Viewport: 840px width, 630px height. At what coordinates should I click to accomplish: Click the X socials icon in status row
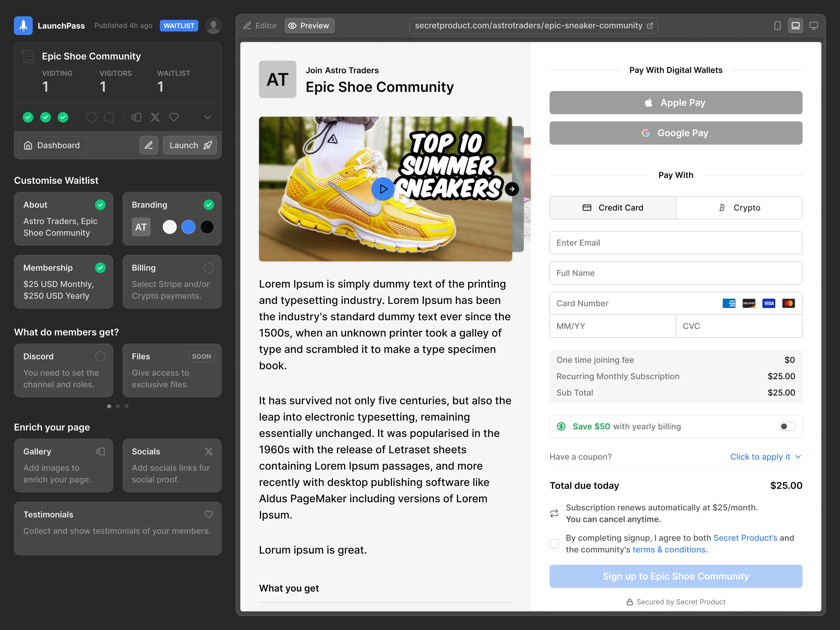(155, 117)
